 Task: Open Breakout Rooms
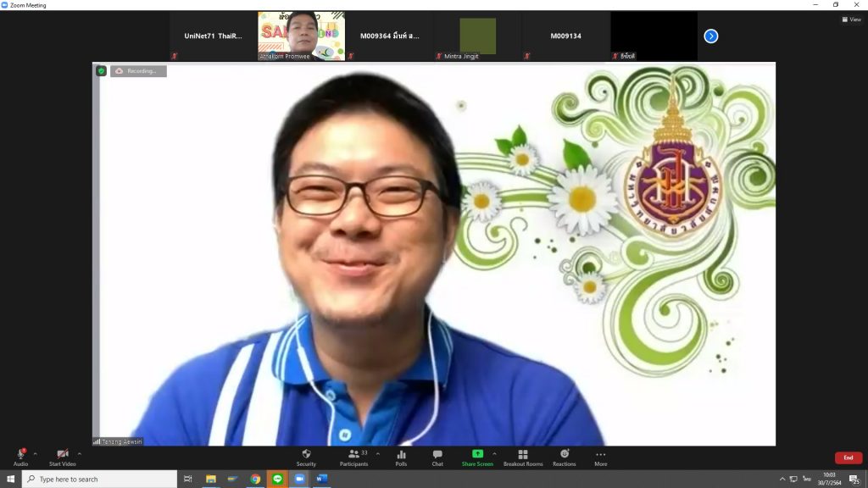(x=523, y=457)
